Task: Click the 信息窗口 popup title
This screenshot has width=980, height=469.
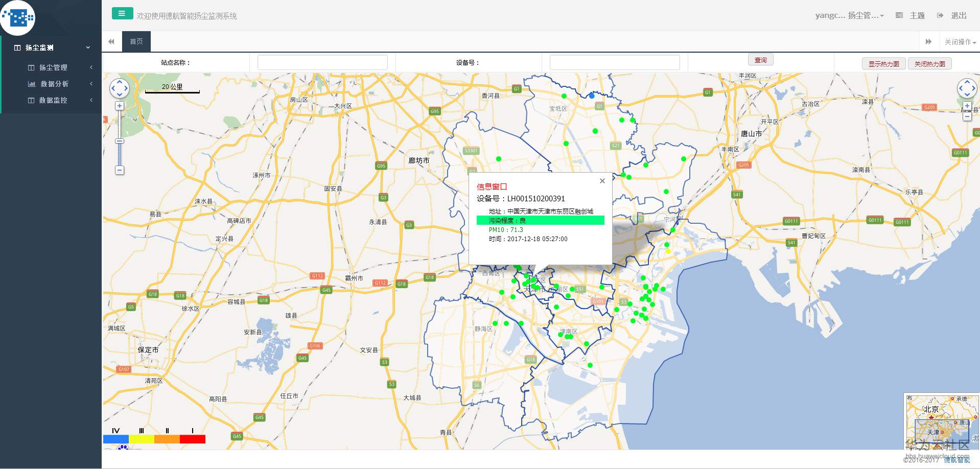Action: click(x=492, y=186)
